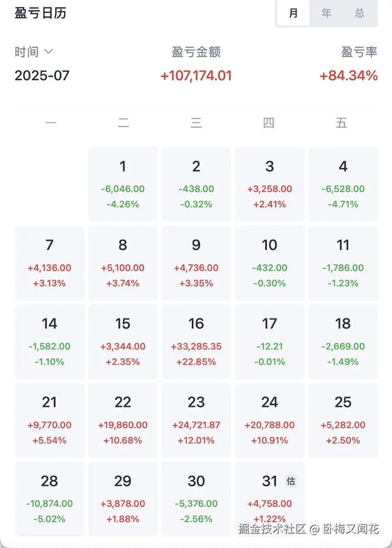Select day 11 cell showing -1,786.00
The image size is (392, 548).
pos(343,263)
